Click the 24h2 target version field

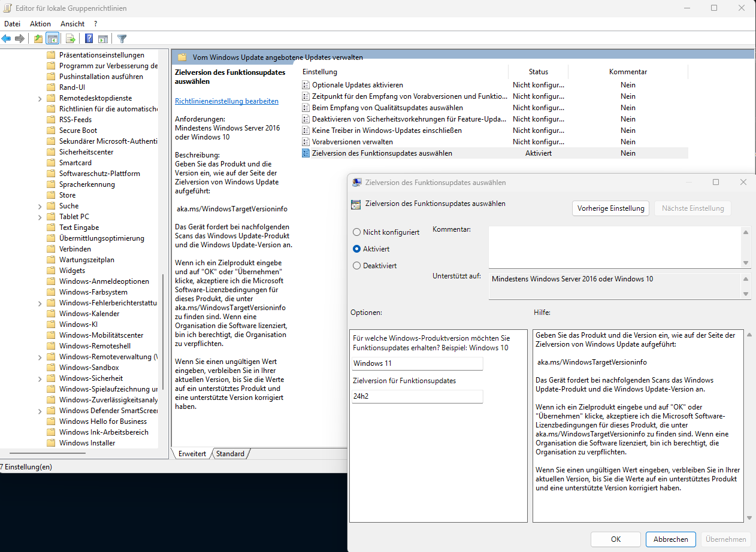coord(417,397)
